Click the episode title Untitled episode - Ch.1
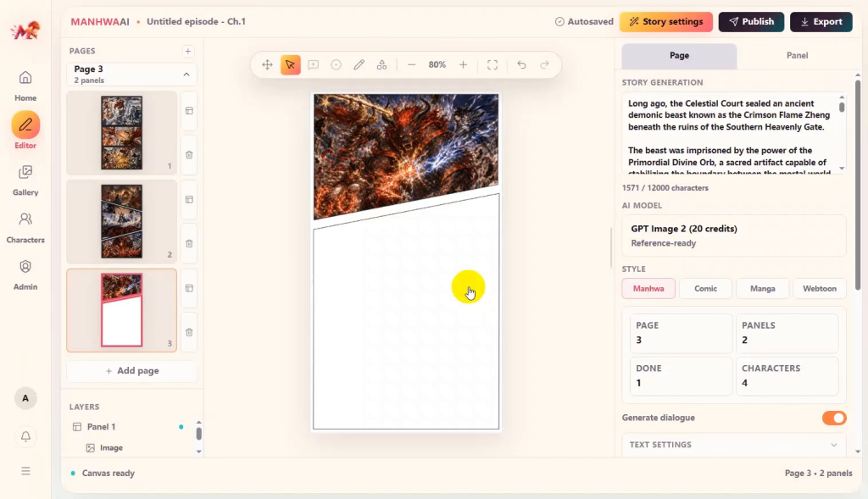 click(x=196, y=21)
